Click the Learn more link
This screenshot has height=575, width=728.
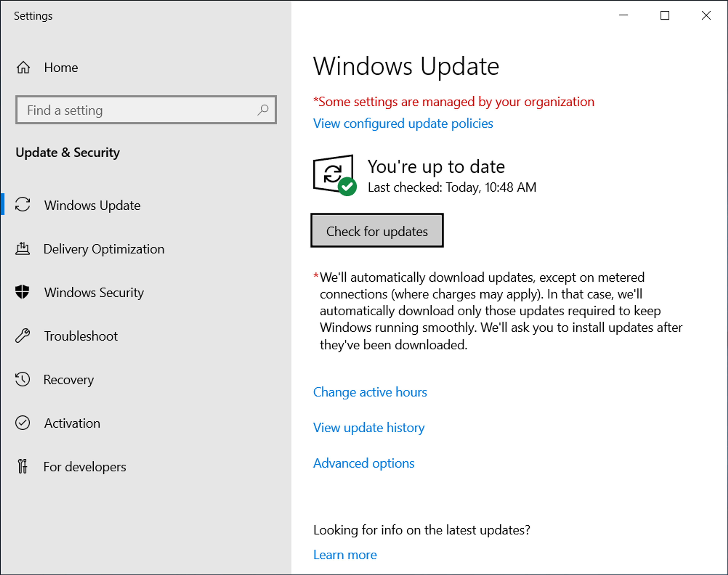click(345, 555)
